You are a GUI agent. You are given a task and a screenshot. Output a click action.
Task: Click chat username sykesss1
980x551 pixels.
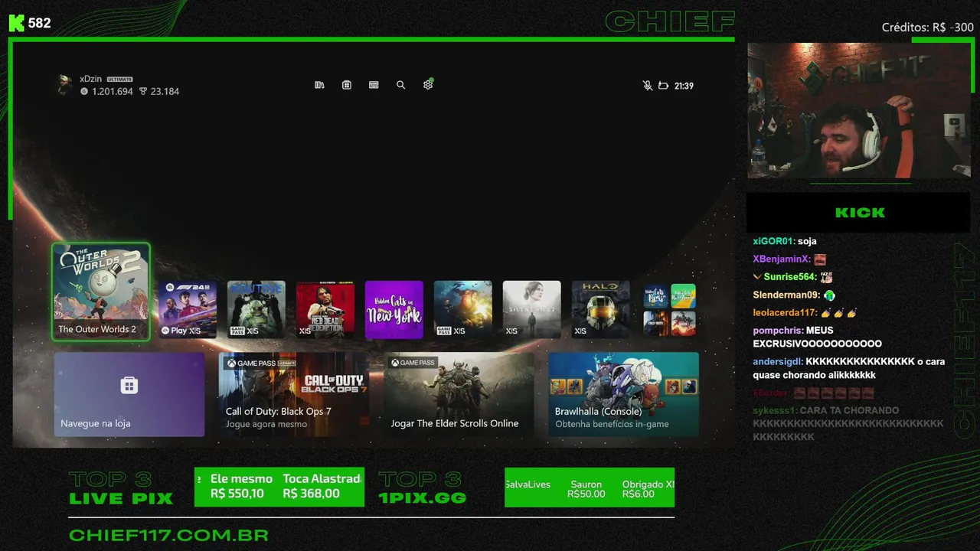coord(774,411)
